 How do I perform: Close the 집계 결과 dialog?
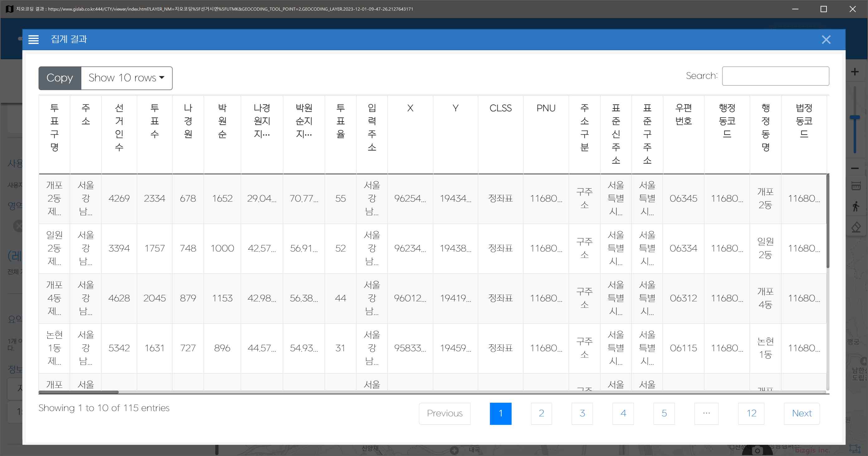point(826,40)
